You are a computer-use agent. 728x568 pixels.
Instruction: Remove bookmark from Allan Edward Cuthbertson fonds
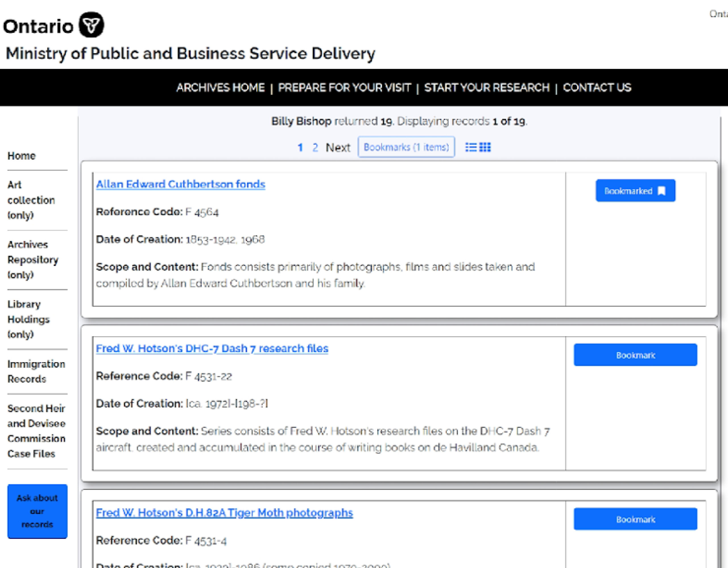(635, 191)
